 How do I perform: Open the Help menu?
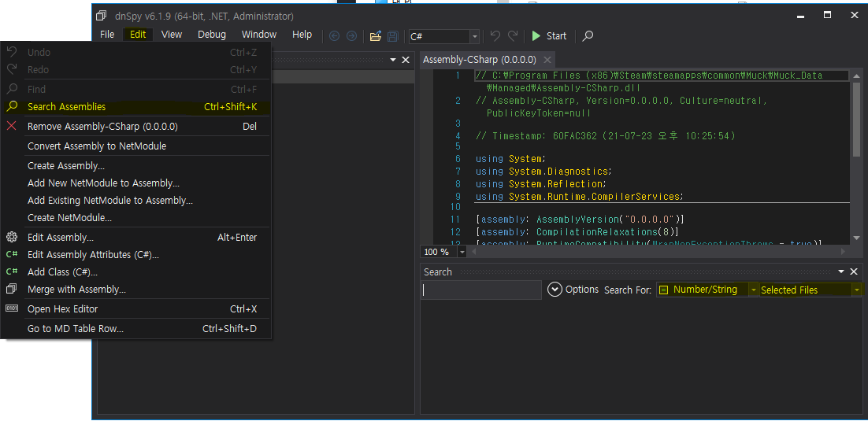[302, 35]
